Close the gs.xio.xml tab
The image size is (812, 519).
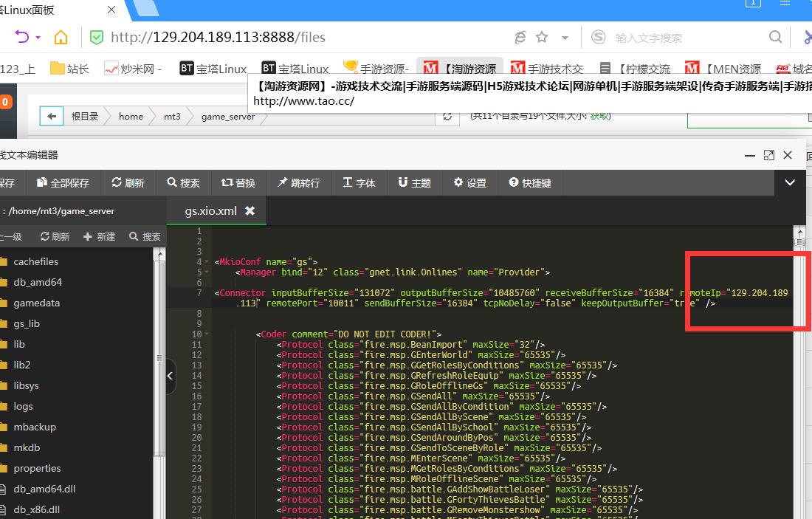click(x=250, y=210)
